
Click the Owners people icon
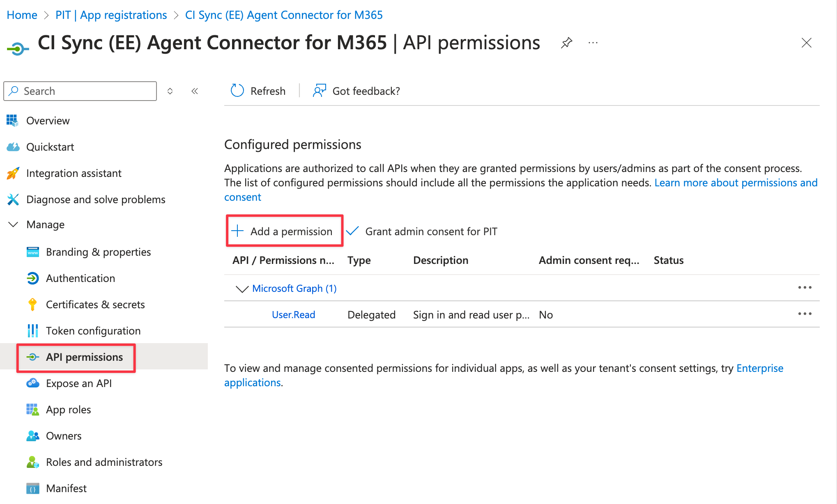[33, 436]
